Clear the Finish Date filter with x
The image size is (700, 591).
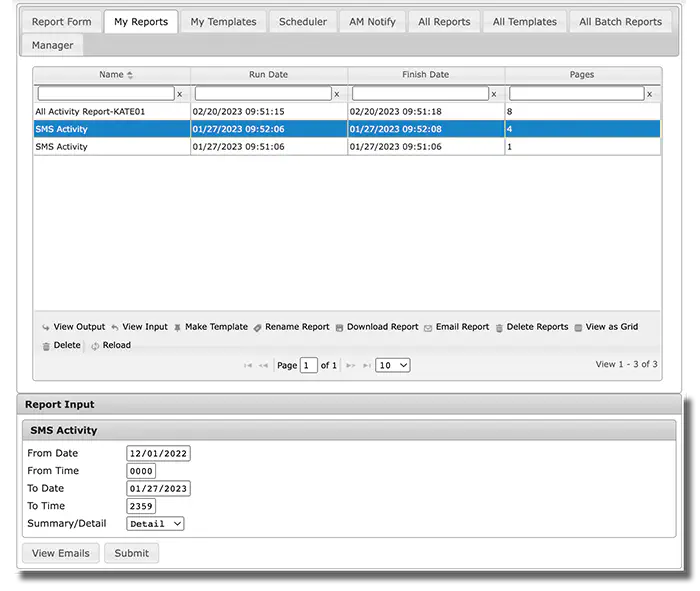click(494, 94)
